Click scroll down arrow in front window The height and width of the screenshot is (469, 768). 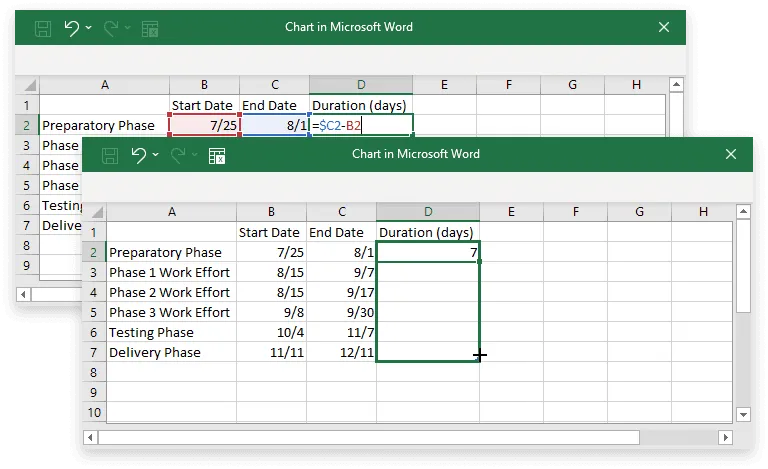click(744, 415)
